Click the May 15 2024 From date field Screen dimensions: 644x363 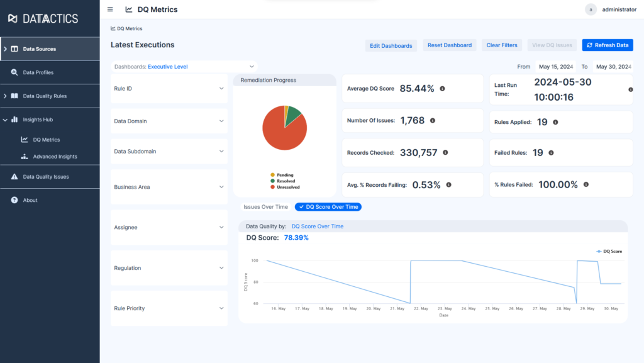coord(556,65)
